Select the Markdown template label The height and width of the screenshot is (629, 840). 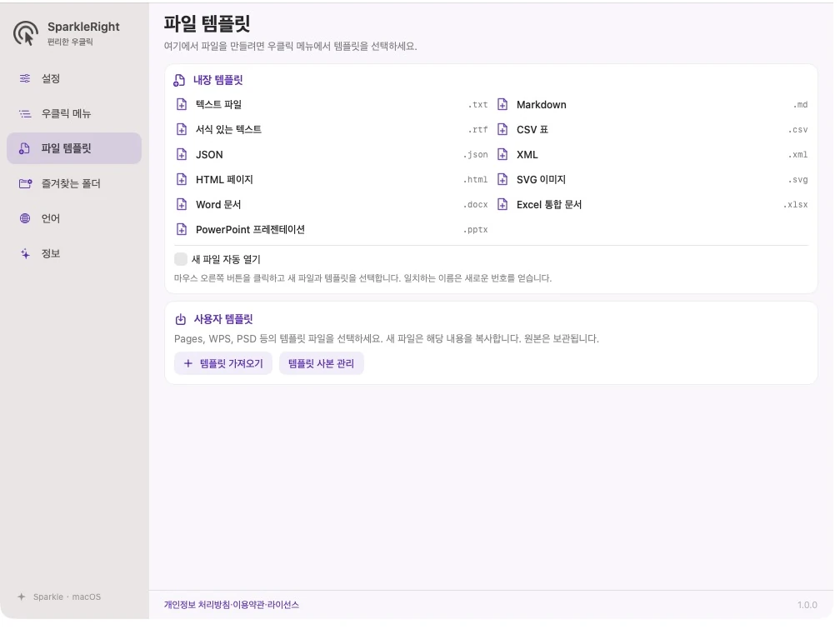(542, 105)
